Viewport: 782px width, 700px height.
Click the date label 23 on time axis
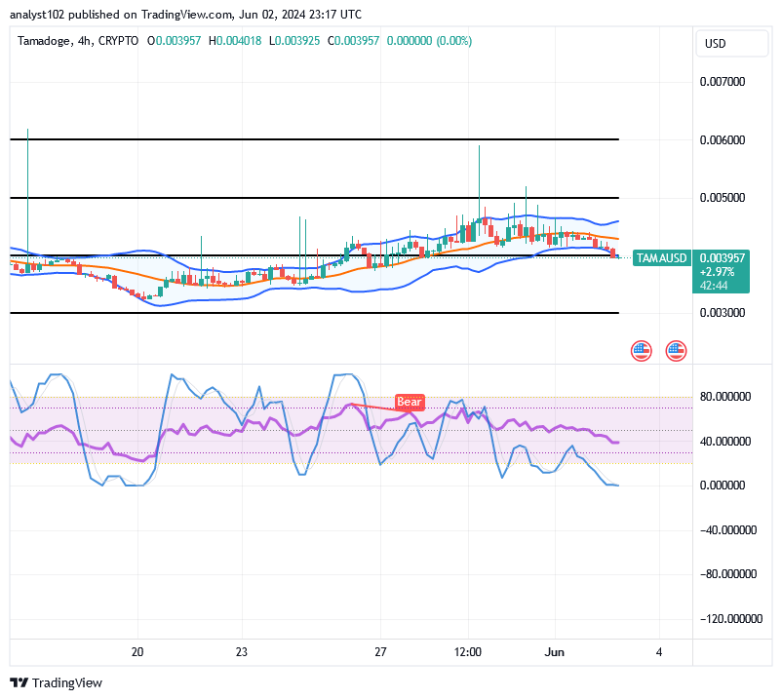pyautogui.click(x=242, y=652)
